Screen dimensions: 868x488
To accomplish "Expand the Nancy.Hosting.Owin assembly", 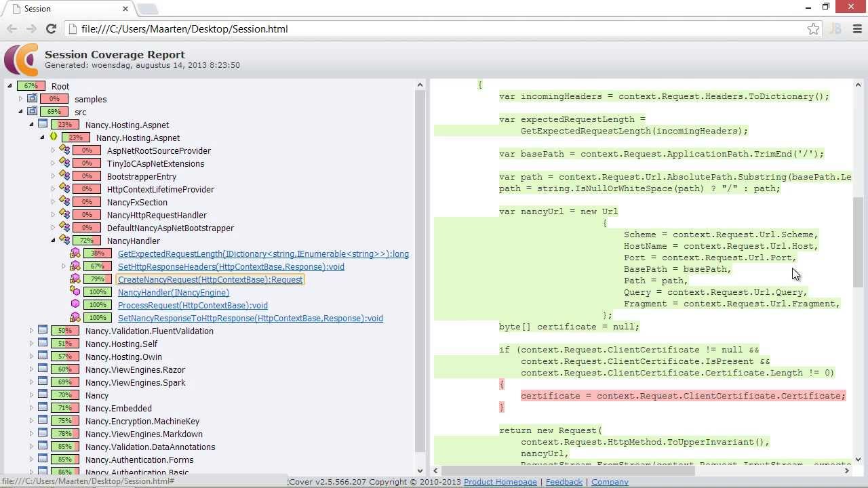I will tap(31, 357).
